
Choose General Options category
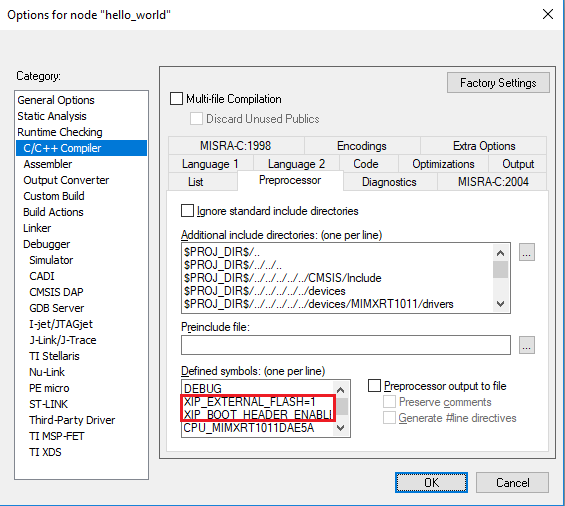[x=56, y=100]
